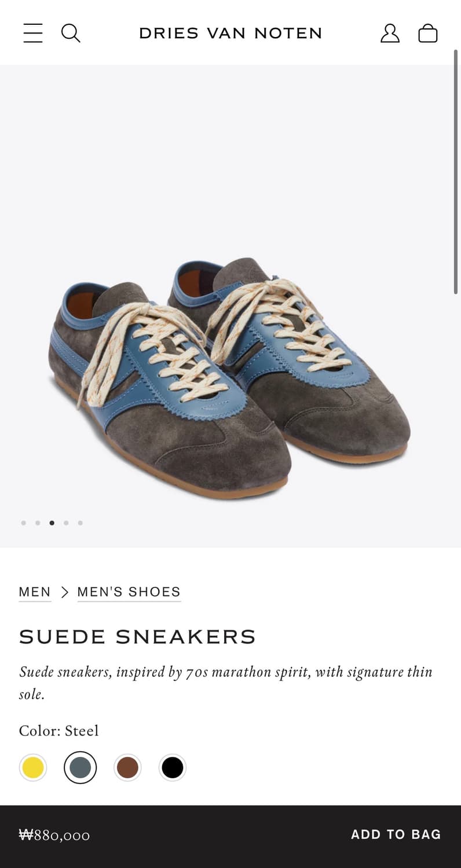This screenshot has height=868, width=461.
Task: Click the ₩880,000 price label
Action: 54,835
